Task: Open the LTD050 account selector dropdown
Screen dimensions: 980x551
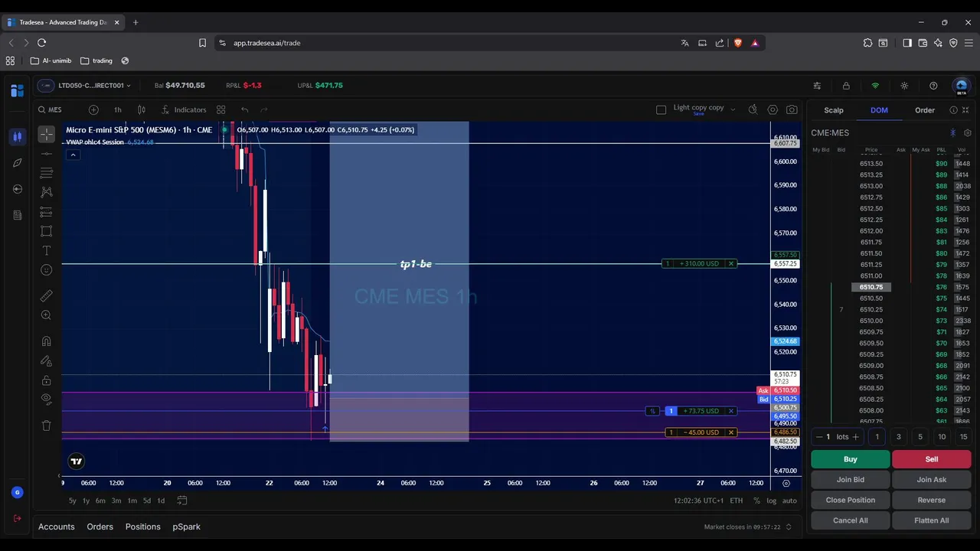Action: [x=84, y=86]
